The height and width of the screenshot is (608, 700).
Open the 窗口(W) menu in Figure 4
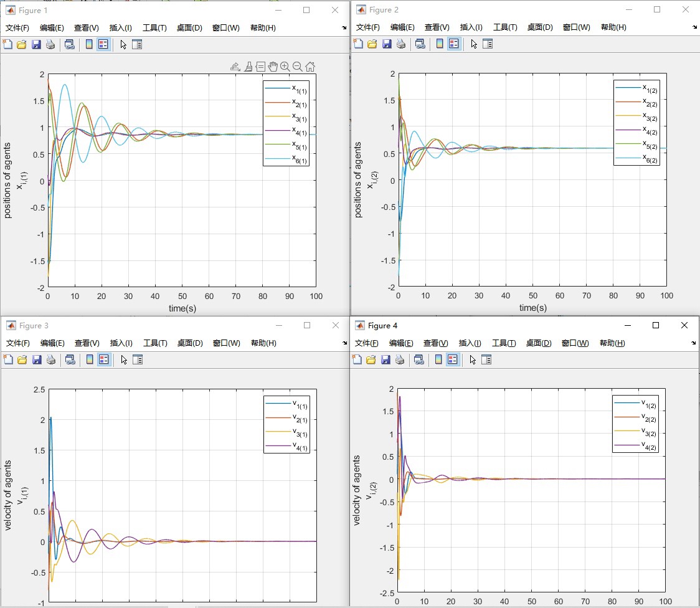(575, 343)
